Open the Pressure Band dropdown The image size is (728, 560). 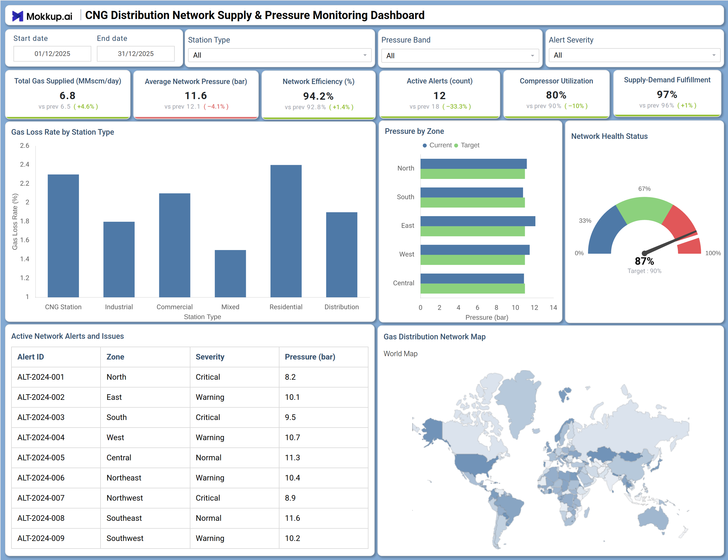[460, 56]
